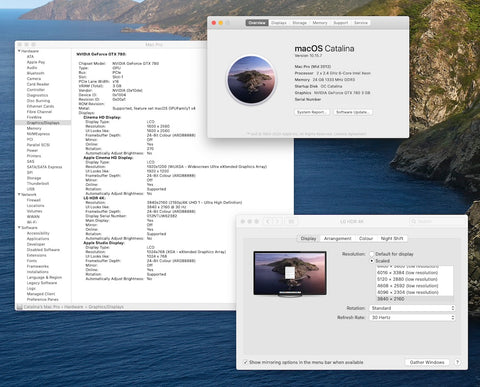Select Printers in the sidebar

(x=34, y=156)
